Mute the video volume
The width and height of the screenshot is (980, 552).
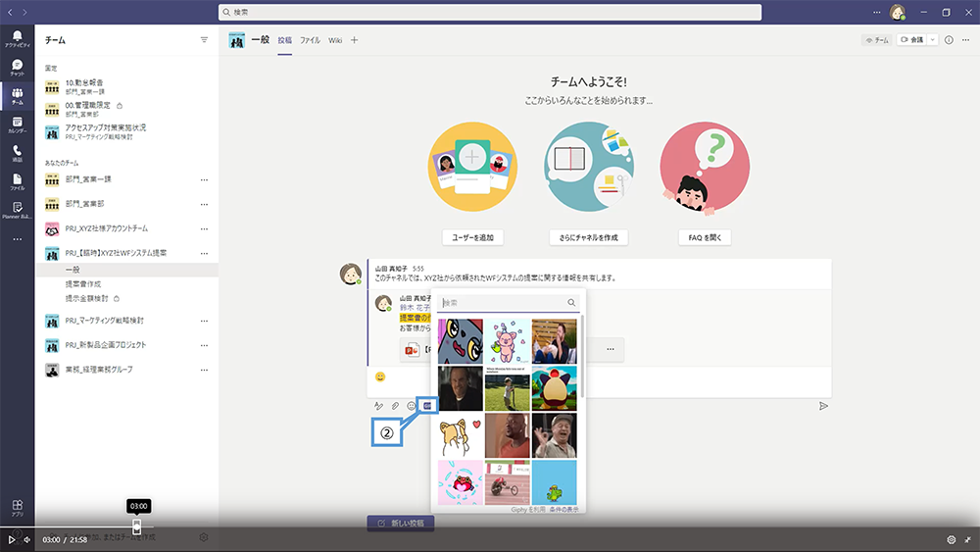26,539
